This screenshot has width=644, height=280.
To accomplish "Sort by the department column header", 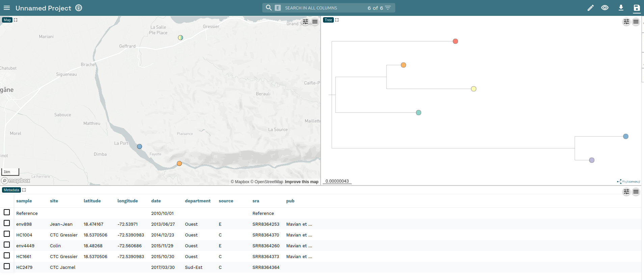I will click(x=198, y=201).
